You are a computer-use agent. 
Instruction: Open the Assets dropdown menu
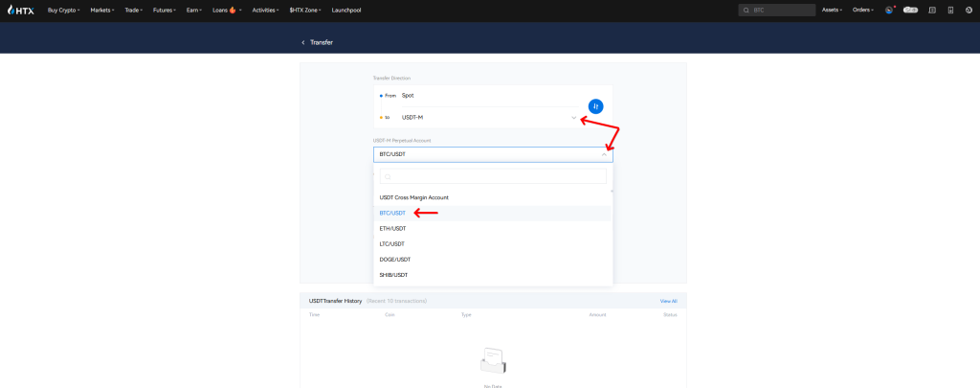(832, 10)
